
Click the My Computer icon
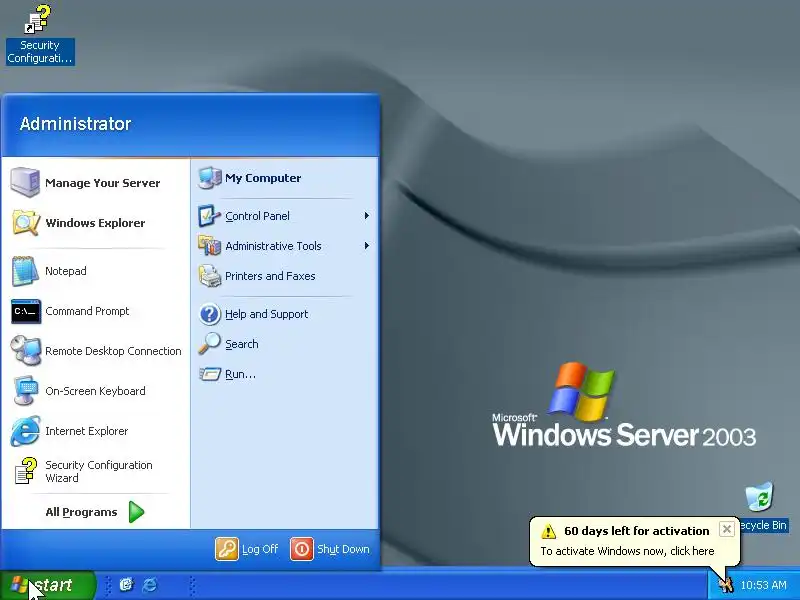click(210, 178)
